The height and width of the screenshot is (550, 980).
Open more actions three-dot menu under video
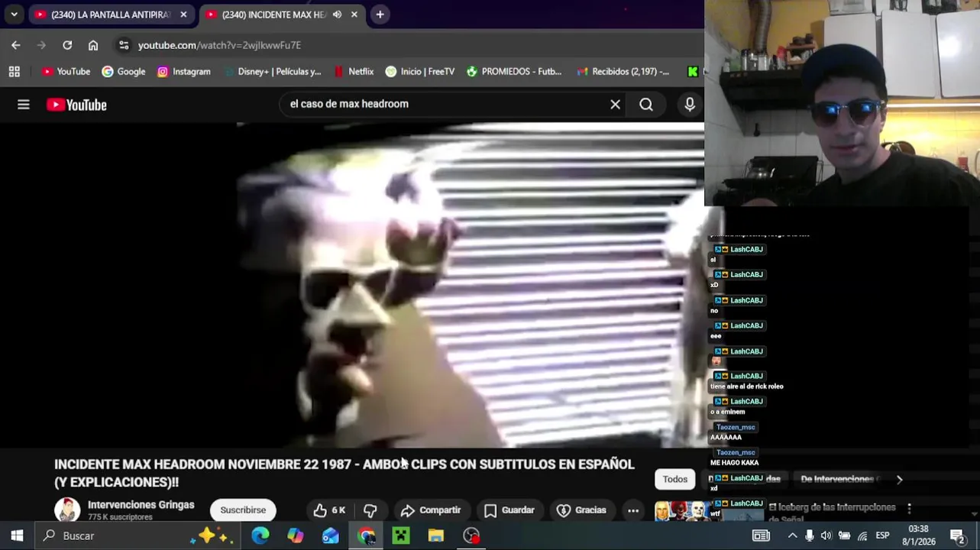pyautogui.click(x=633, y=510)
